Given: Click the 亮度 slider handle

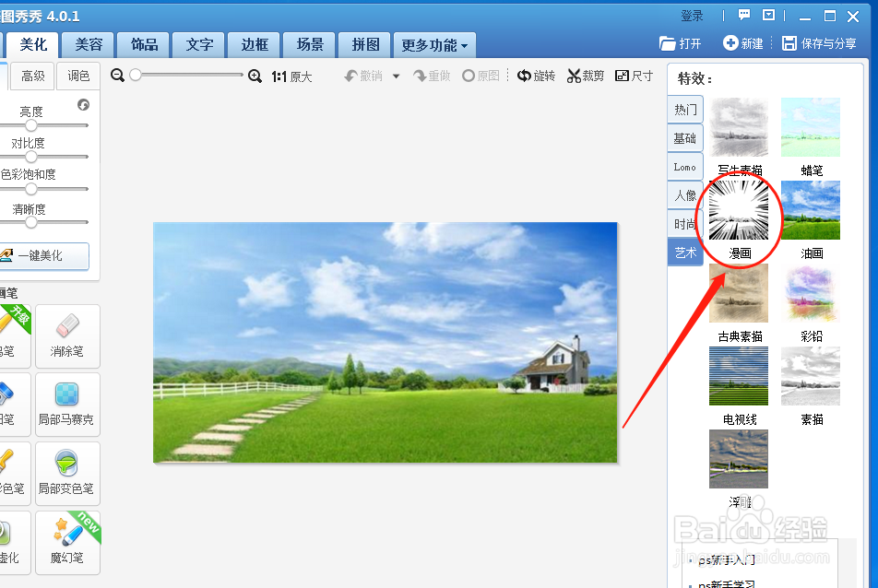Looking at the screenshot, I should [31, 125].
